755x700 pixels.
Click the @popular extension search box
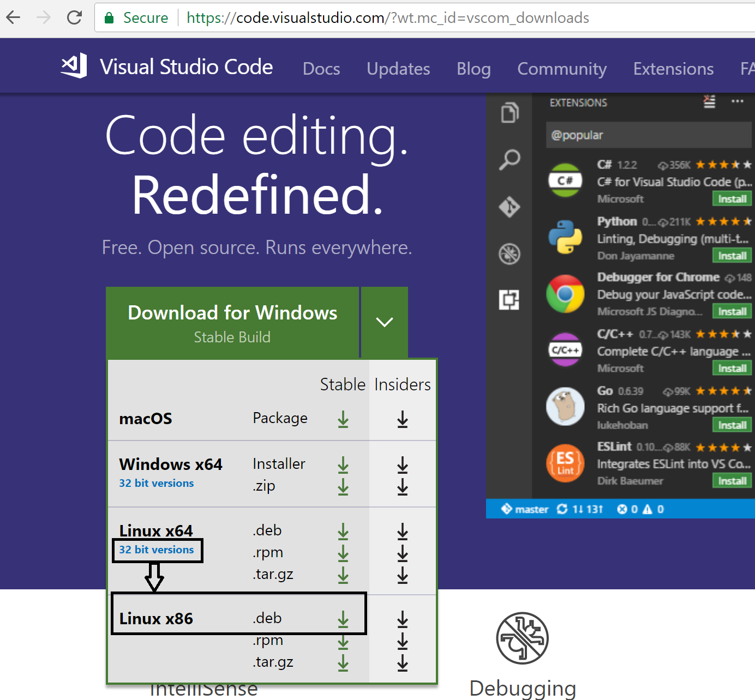649,135
